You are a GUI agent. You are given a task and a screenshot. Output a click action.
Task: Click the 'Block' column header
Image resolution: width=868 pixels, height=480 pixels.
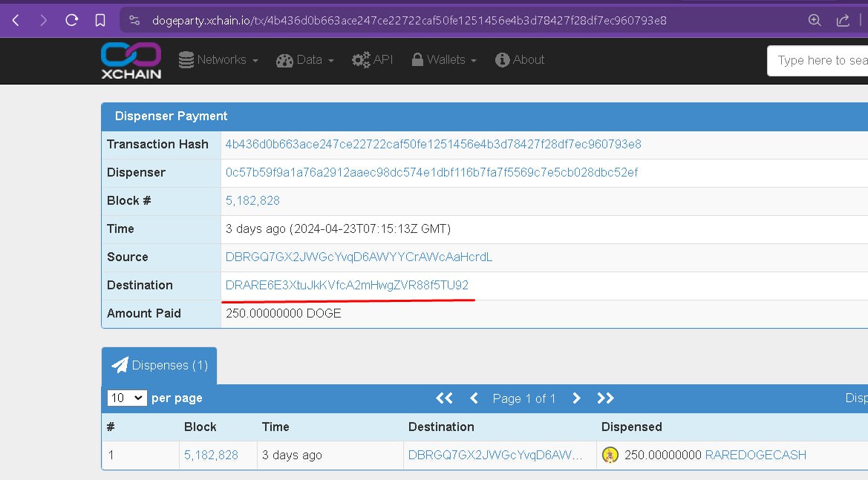[200, 427]
